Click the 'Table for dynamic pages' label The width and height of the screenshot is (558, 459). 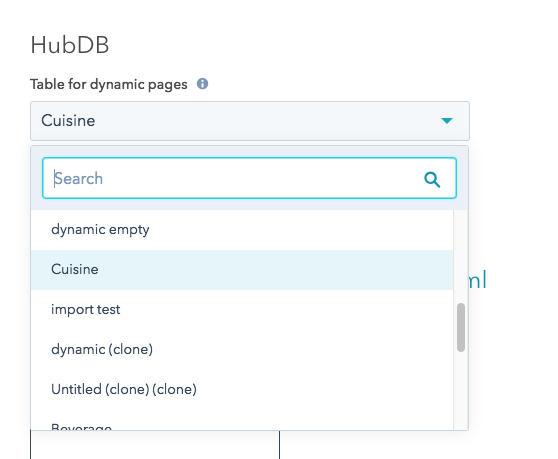point(109,85)
